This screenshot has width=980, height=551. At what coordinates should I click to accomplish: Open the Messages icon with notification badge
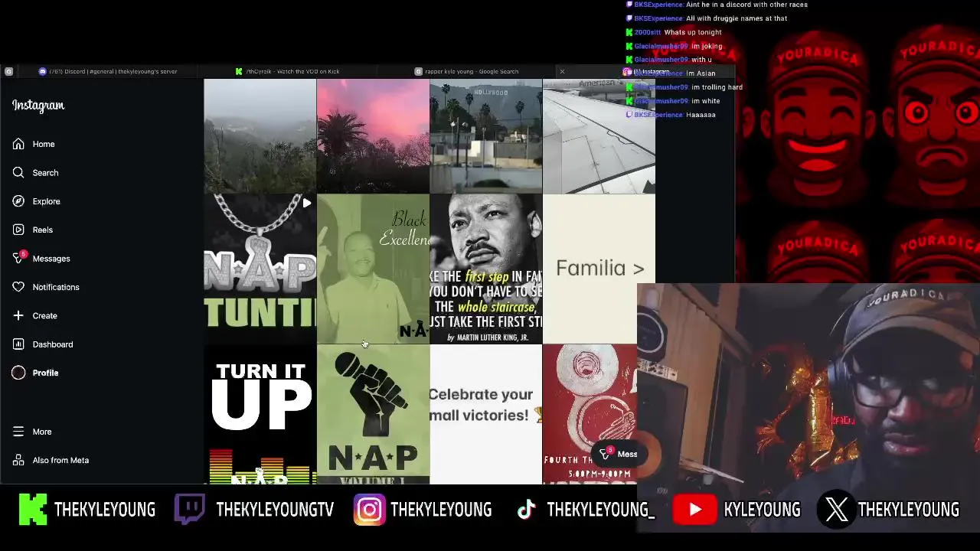point(19,257)
